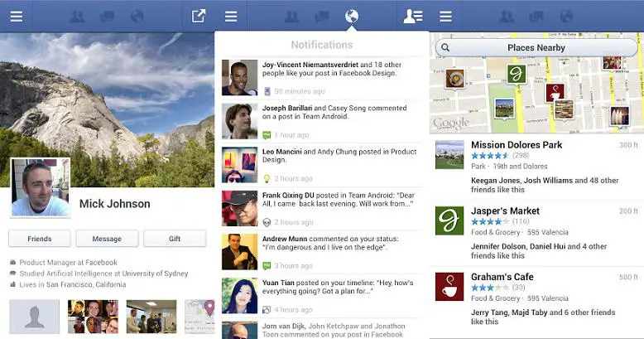Open Leo Mancini's Product Design notification
Image resolution: width=644 pixels, height=339 pixels.
(322, 165)
